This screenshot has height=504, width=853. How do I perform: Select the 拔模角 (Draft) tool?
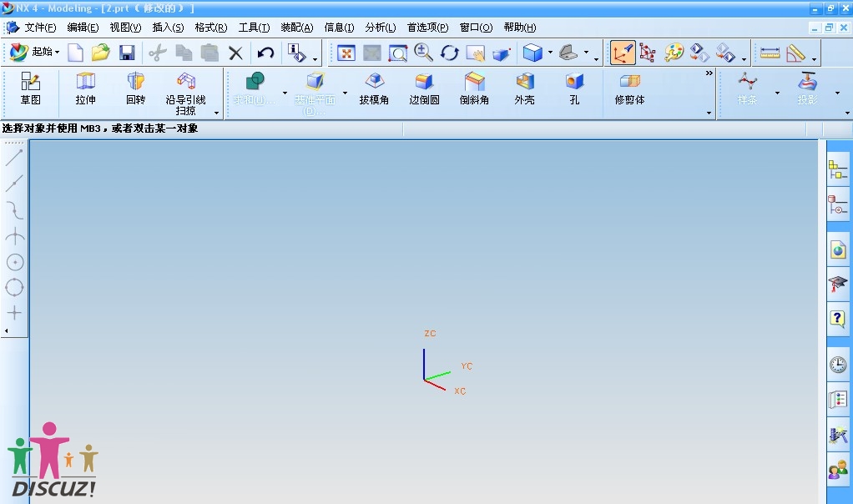click(374, 88)
